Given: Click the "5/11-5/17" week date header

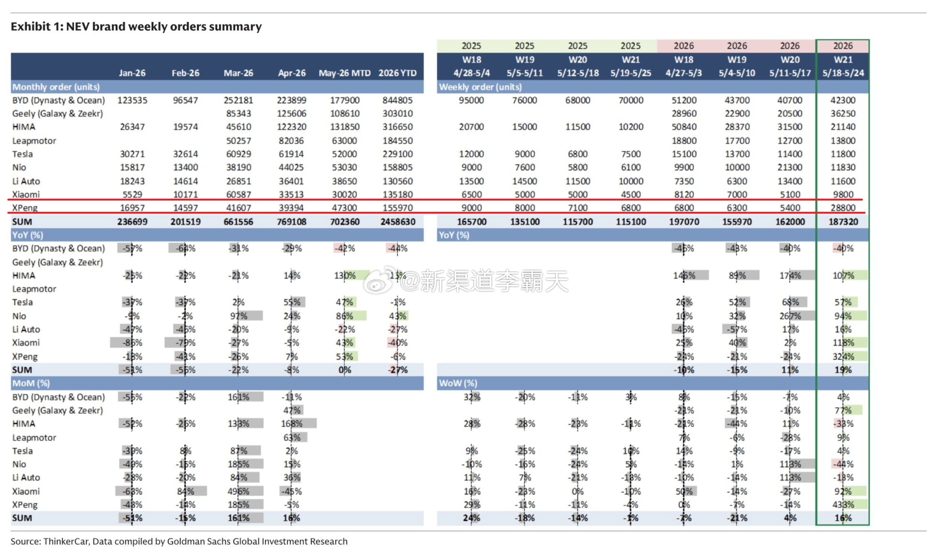Looking at the screenshot, I should click(x=790, y=73).
